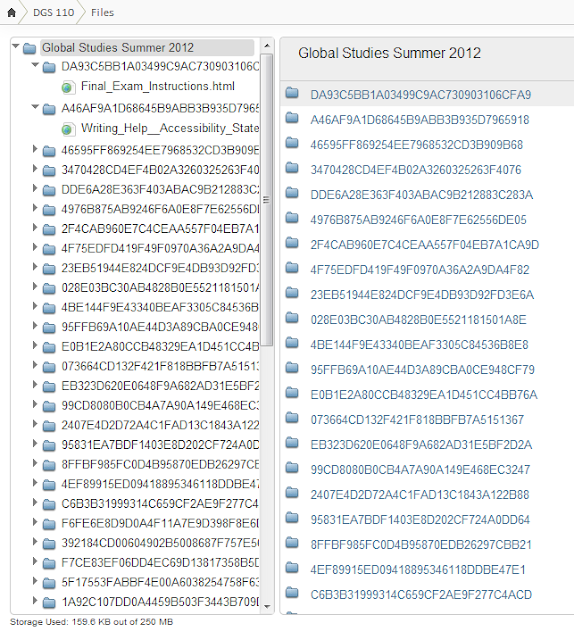Expand the 3470428CD4EF4B02 tree folder

click(35, 169)
